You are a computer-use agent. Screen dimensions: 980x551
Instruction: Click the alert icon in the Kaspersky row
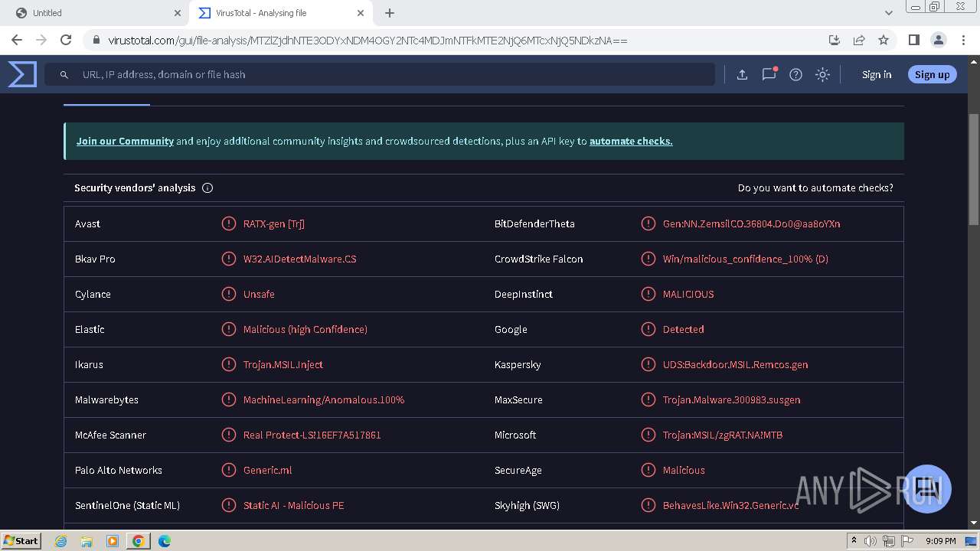(648, 364)
